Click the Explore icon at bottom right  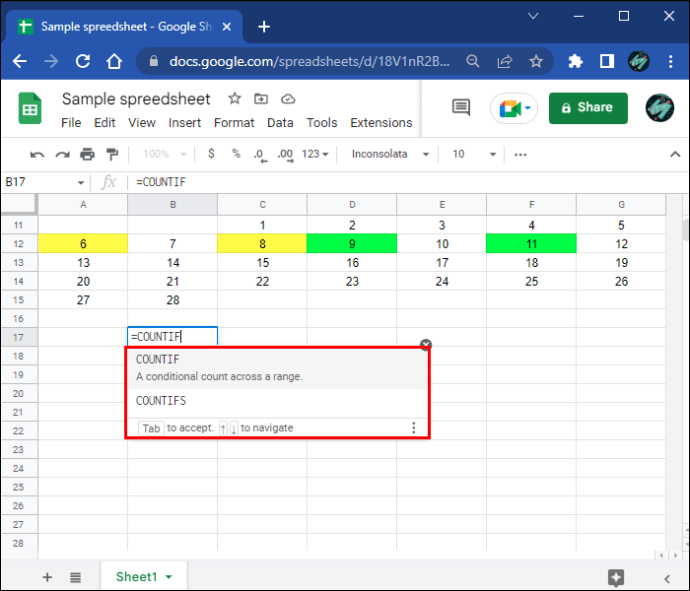tap(616, 577)
